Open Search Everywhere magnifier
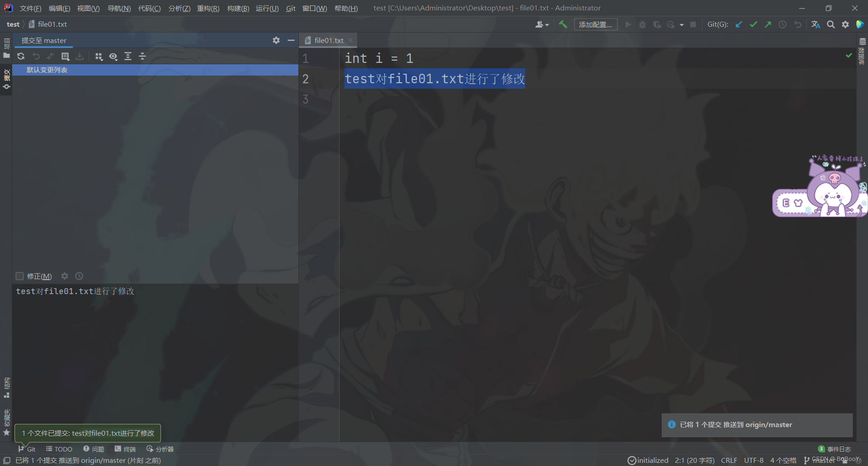 (x=831, y=24)
